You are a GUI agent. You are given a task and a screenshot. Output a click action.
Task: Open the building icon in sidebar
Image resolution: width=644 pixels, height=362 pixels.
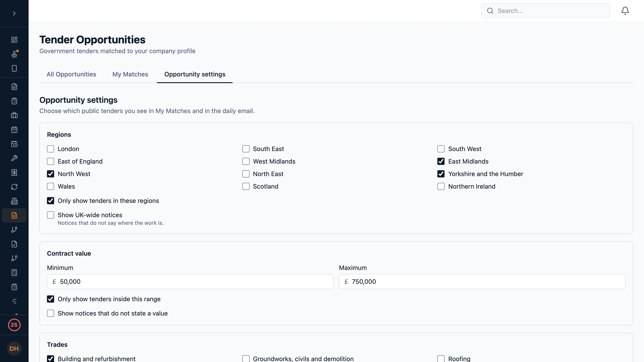(x=14, y=201)
